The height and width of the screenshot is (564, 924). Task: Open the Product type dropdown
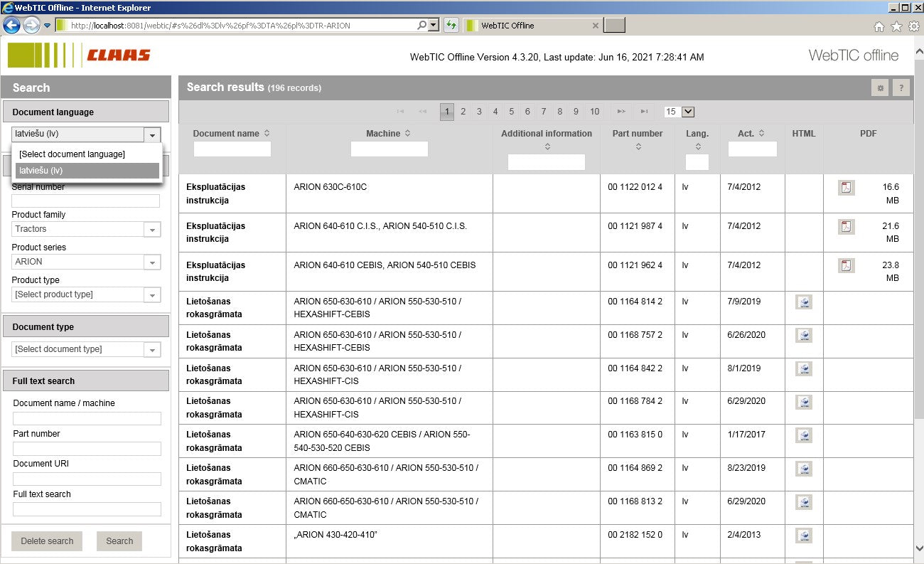[x=152, y=295]
